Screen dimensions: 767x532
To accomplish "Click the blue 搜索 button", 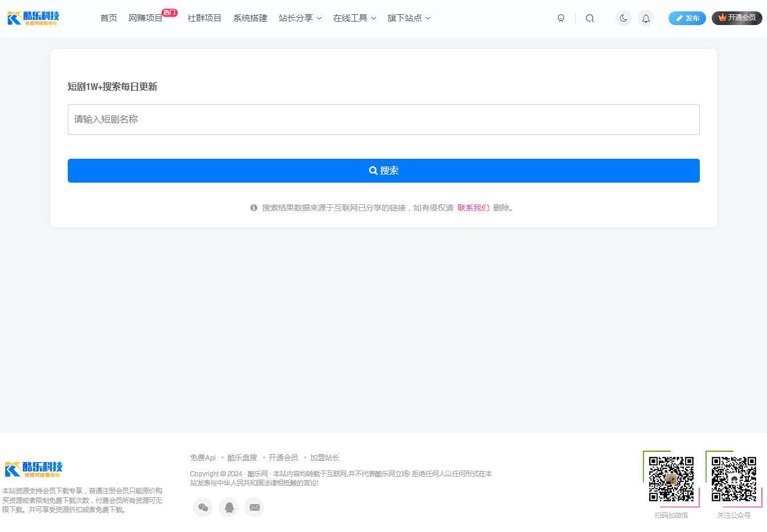I will coord(384,171).
